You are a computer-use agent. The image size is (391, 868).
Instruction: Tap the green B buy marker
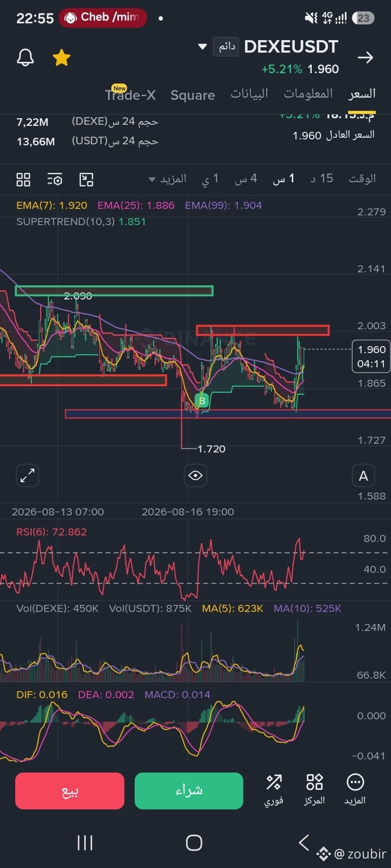(x=202, y=401)
